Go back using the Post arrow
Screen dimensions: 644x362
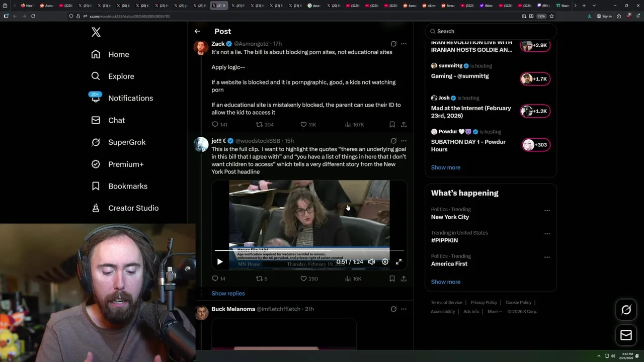(197, 31)
